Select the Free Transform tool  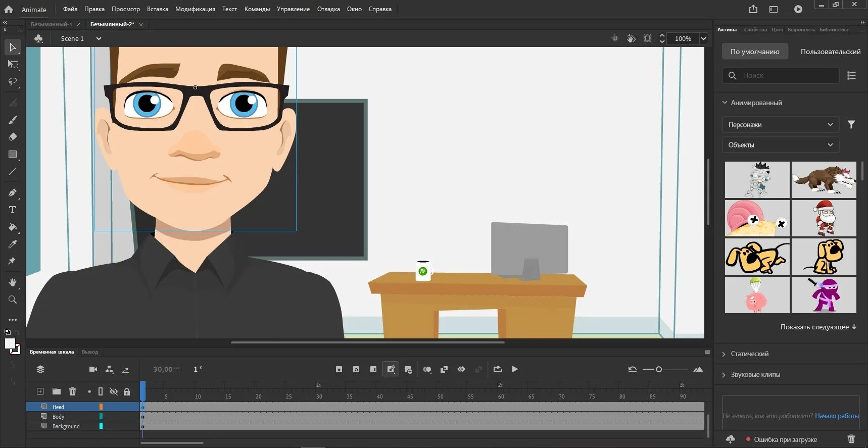pyautogui.click(x=13, y=64)
